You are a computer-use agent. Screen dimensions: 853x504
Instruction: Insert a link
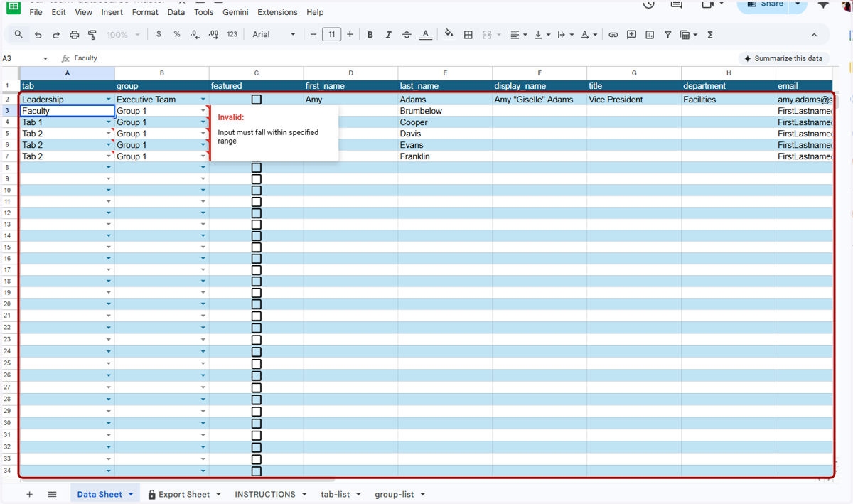tap(613, 34)
